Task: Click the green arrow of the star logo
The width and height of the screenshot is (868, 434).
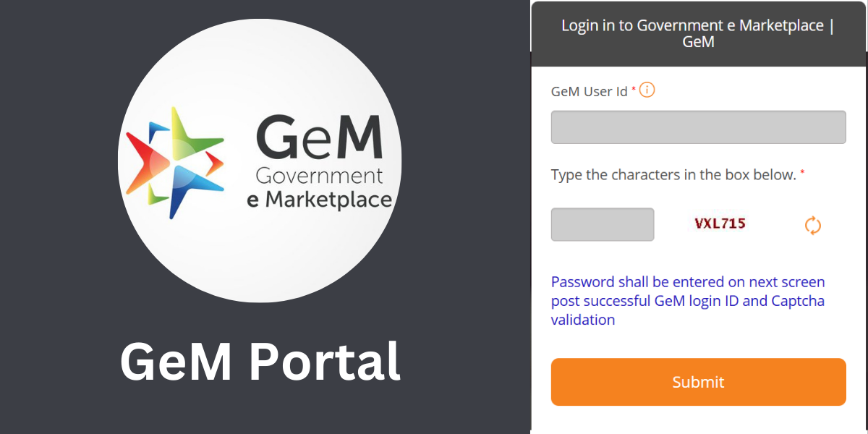Action: point(195,134)
